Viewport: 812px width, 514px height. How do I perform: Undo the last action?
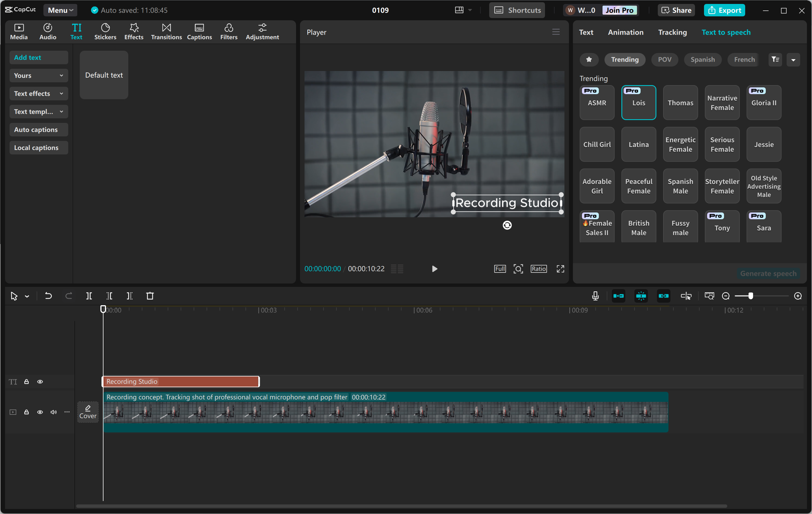[48, 296]
